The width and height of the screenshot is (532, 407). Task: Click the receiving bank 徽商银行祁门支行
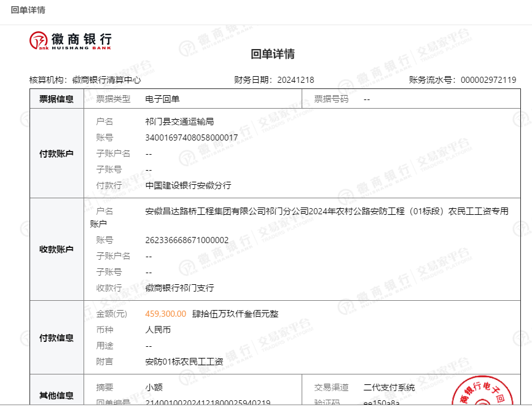pyautogui.click(x=179, y=288)
